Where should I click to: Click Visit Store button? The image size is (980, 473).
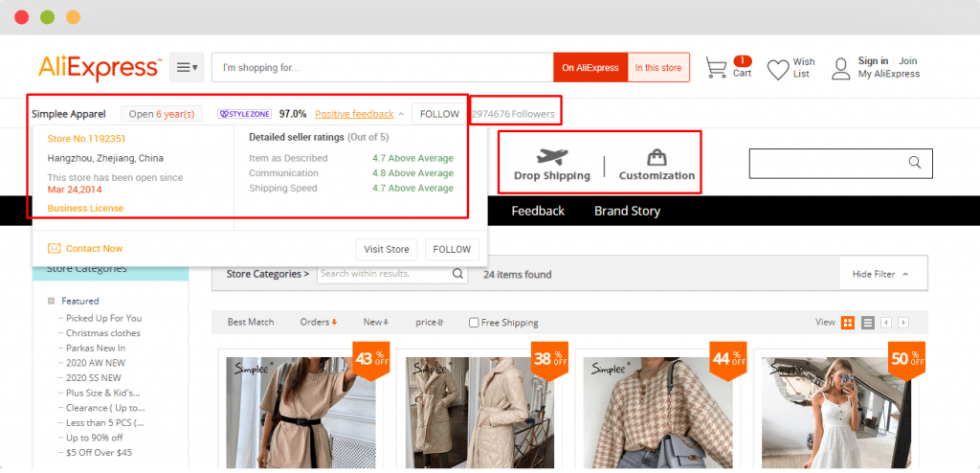(387, 249)
